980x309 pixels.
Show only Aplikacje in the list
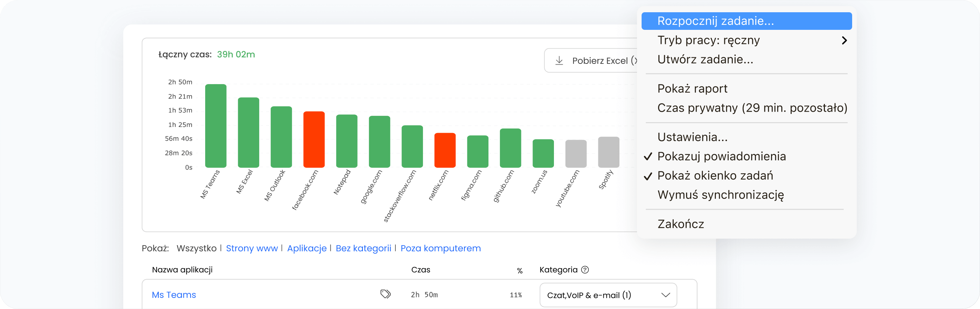307,248
